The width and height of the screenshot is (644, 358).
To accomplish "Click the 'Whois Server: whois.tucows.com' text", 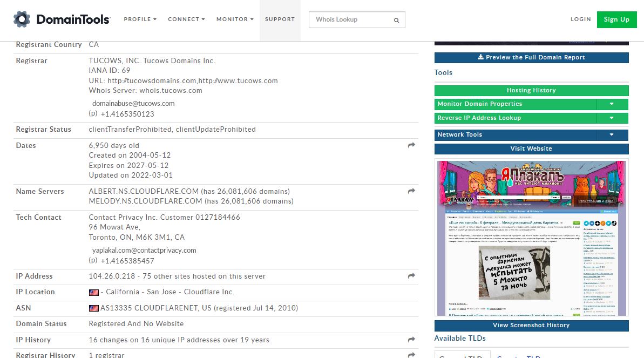I will 145,90.
